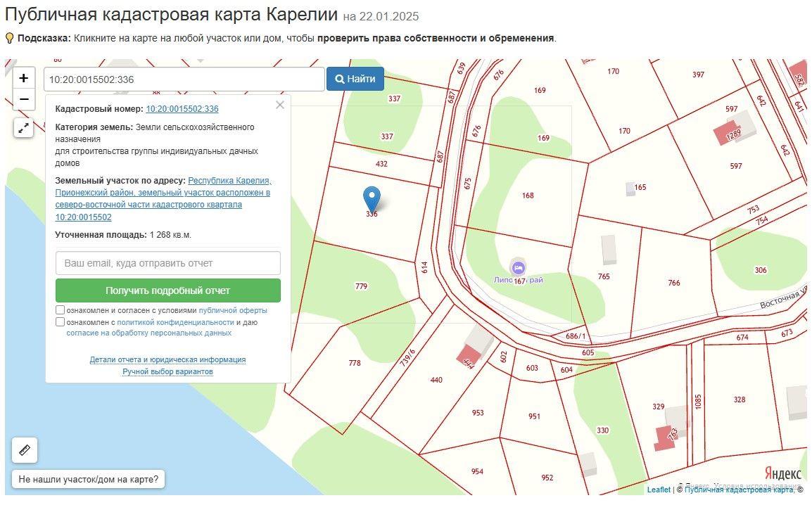Check the privacy policy consent box
The width and height of the screenshot is (812, 505).
pyautogui.click(x=61, y=322)
